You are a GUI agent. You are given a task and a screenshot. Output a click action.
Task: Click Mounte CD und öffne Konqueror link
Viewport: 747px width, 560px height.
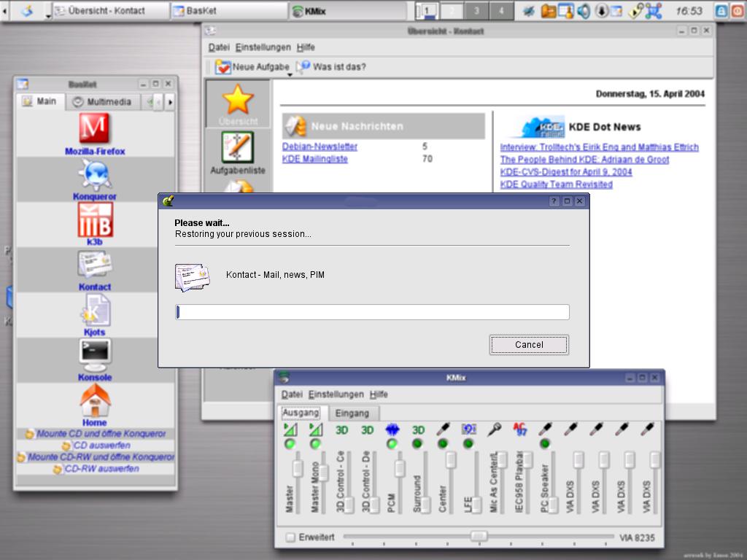[101, 434]
